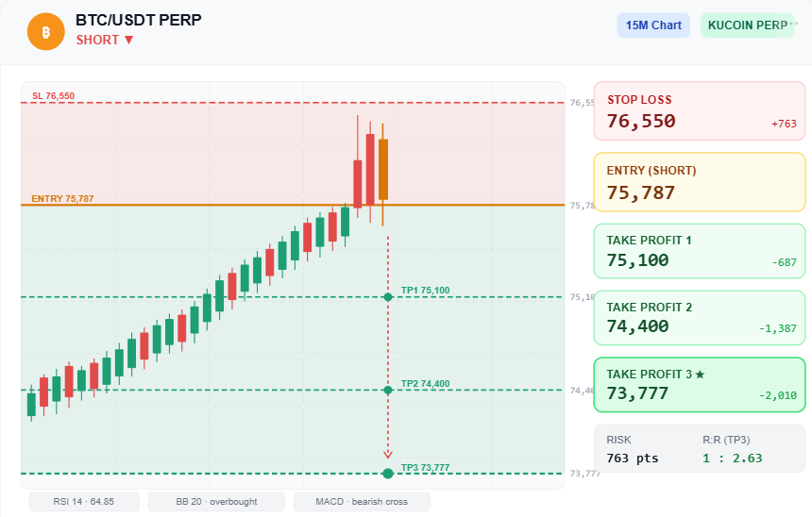The width and height of the screenshot is (812, 517).
Task: Select the starred Take Profit 3 card
Action: [699, 385]
